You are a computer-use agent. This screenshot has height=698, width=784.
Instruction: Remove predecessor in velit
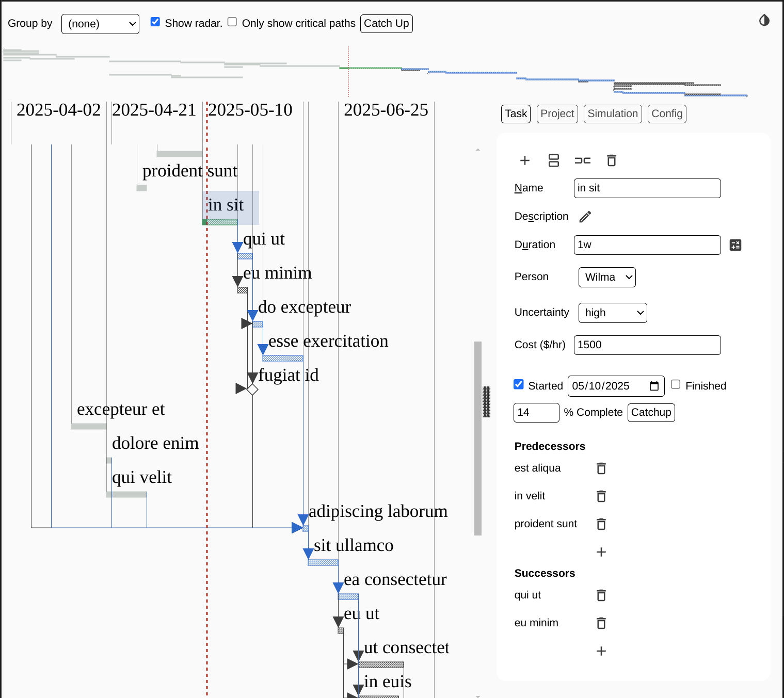[601, 496]
